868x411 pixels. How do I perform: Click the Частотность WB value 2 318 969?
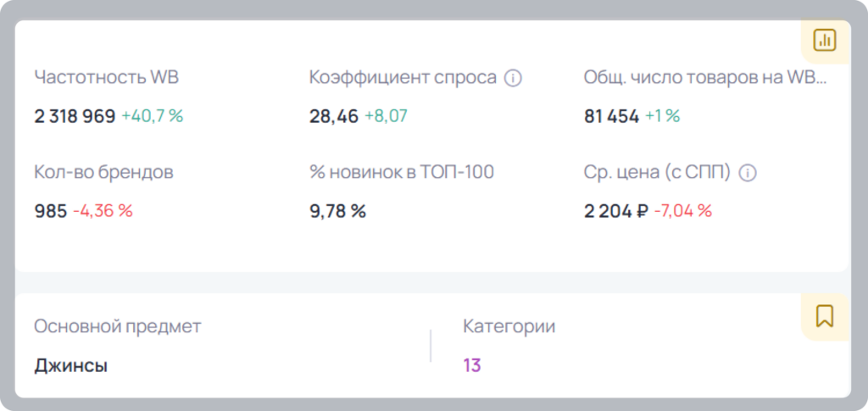tap(75, 117)
